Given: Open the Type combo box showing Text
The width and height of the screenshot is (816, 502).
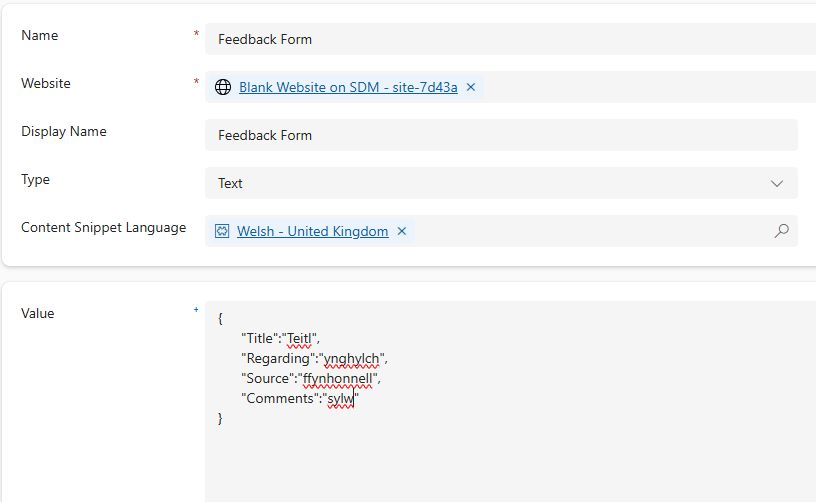Looking at the screenshot, I should [x=501, y=183].
